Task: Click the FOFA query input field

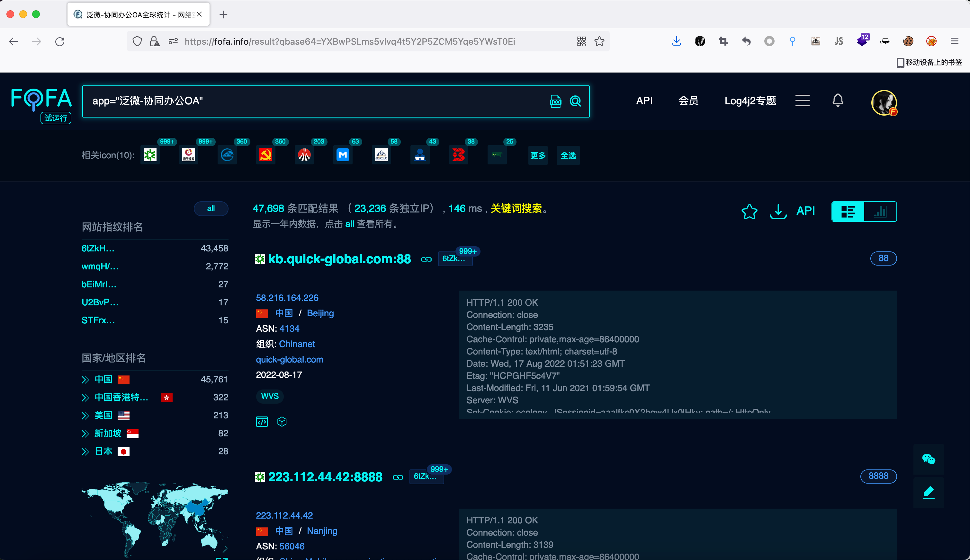Action: pyautogui.click(x=308, y=101)
